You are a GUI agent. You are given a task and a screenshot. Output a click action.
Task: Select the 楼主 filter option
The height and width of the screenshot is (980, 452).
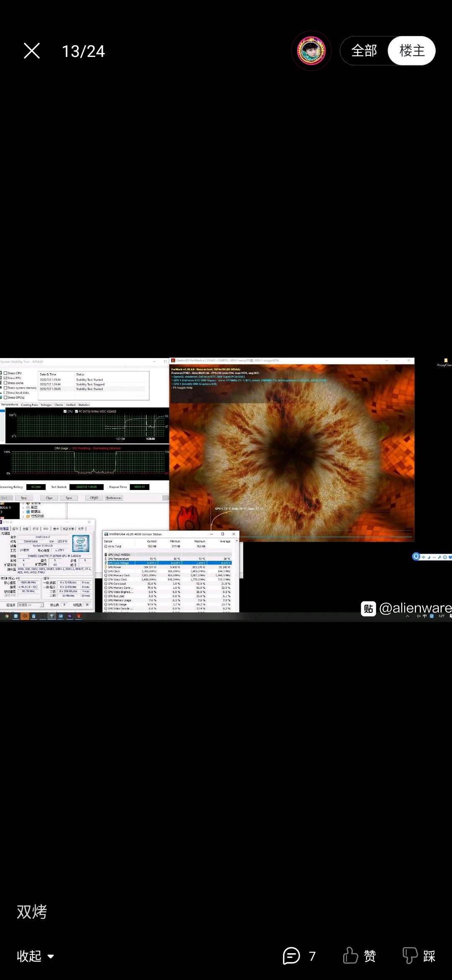(x=412, y=51)
